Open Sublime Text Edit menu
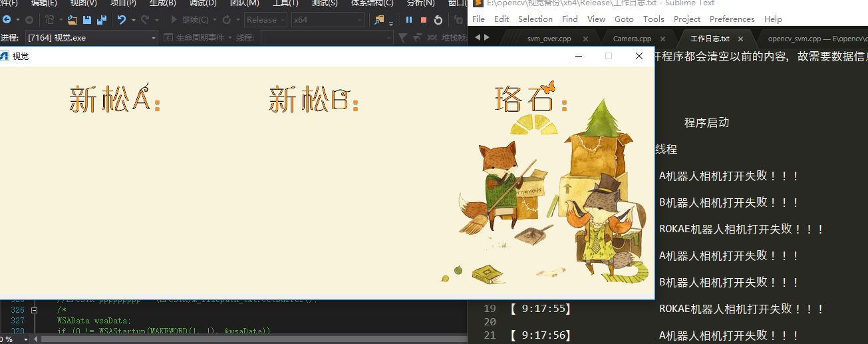This screenshot has height=344, width=868. click(502, 19)
